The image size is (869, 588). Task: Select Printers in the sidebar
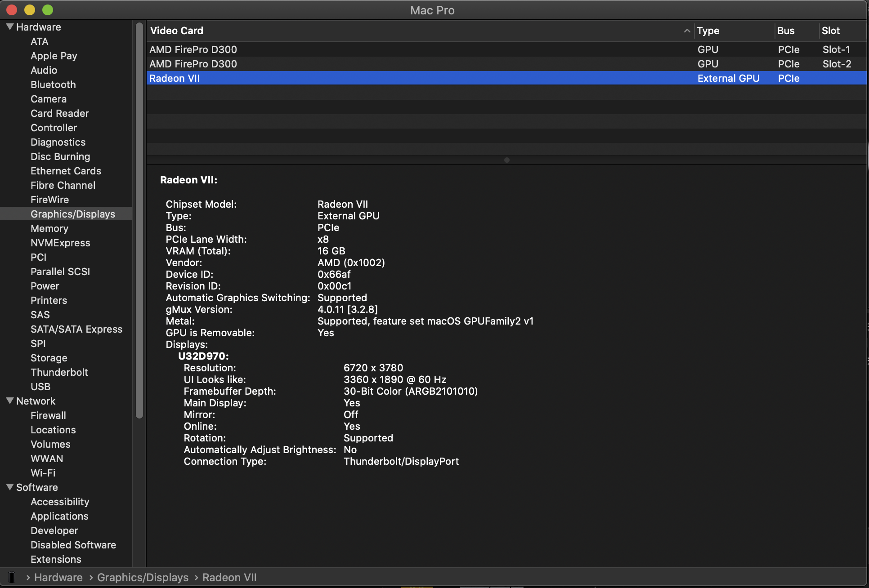click(49, 300)
